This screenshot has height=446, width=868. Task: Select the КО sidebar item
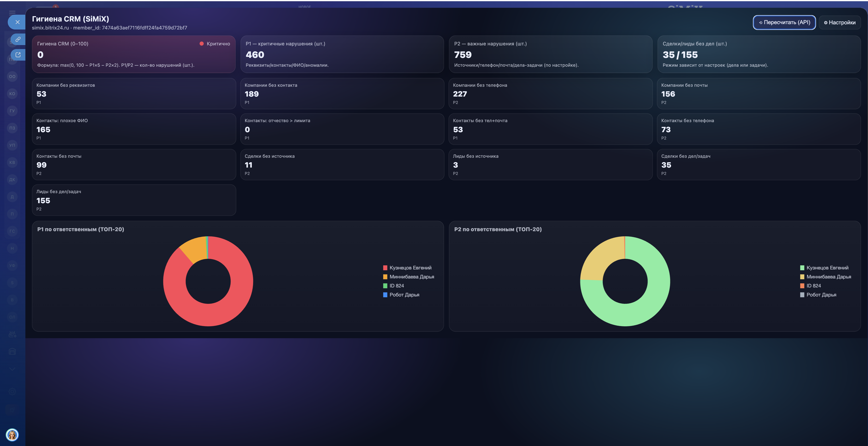pyautogui.click(x=12, y=94)
